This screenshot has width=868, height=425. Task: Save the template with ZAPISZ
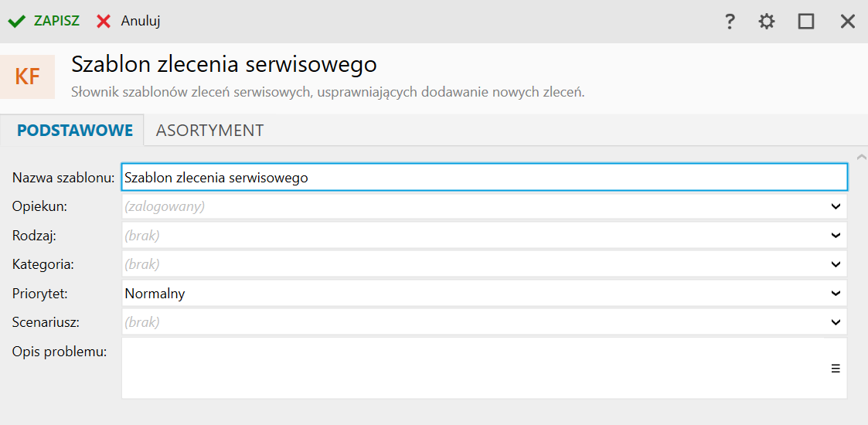[56, 21]
